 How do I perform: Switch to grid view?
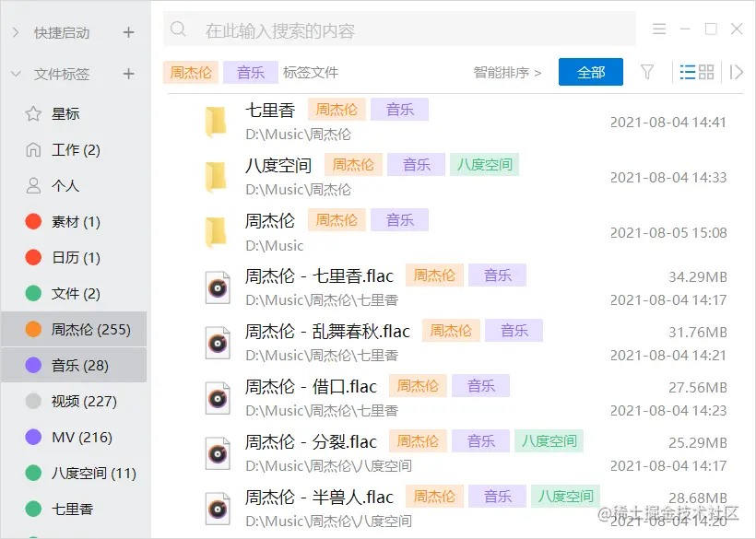click(706, 72)
